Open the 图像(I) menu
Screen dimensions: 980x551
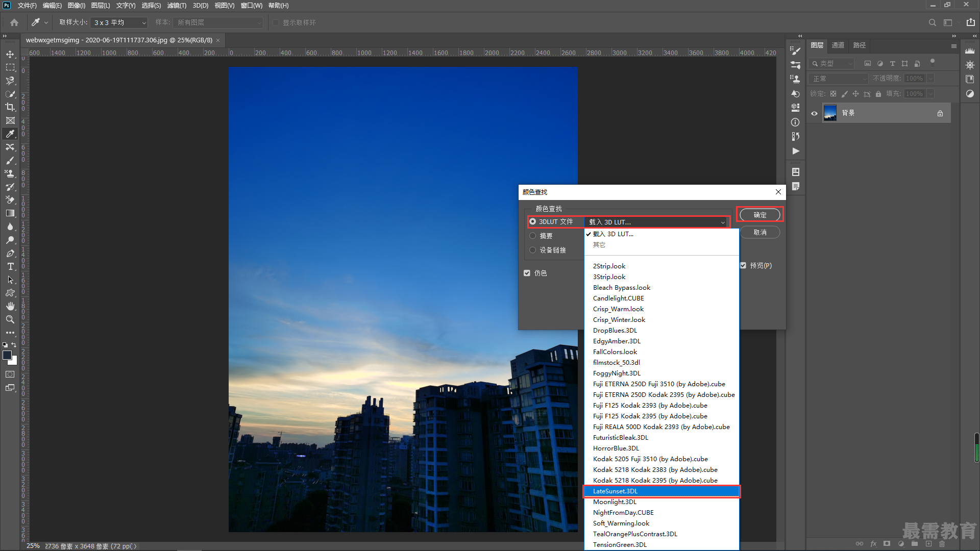77,6
